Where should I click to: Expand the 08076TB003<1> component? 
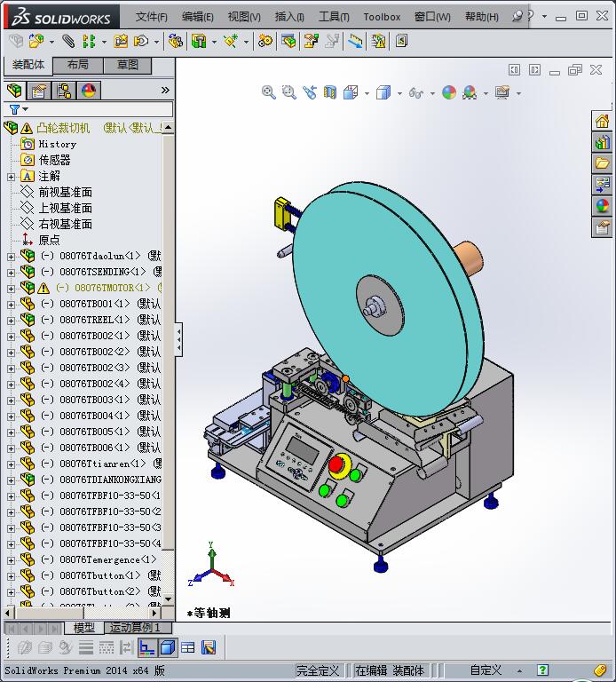11,400
